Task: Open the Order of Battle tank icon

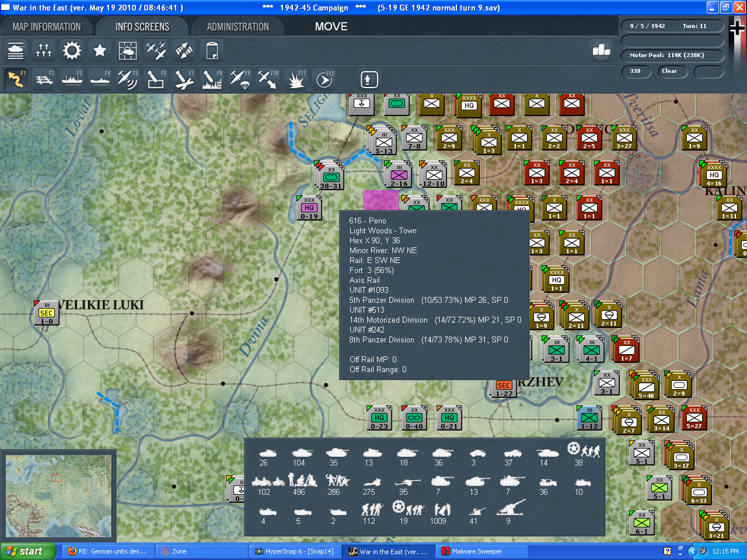Action: point(16,51)
